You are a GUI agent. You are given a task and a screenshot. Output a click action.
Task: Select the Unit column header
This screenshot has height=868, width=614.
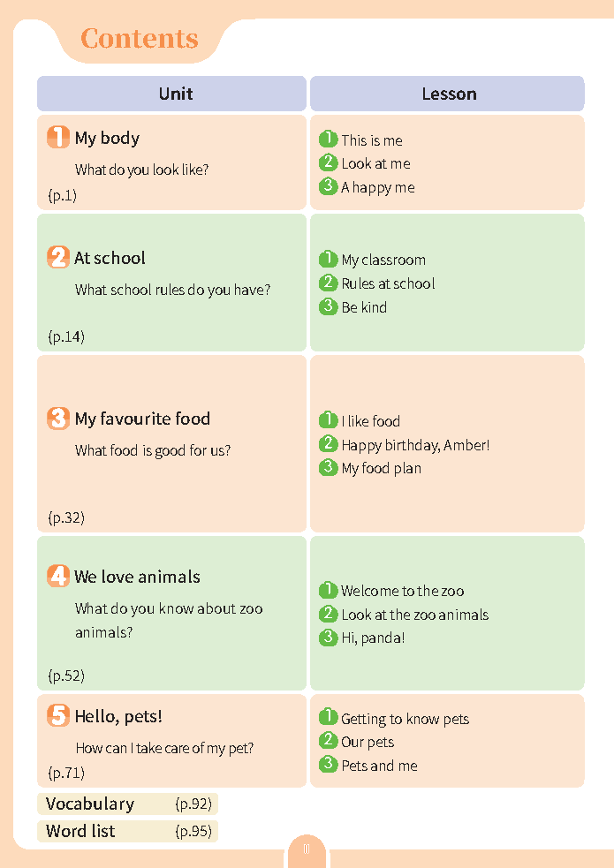(x=175, y=94)
